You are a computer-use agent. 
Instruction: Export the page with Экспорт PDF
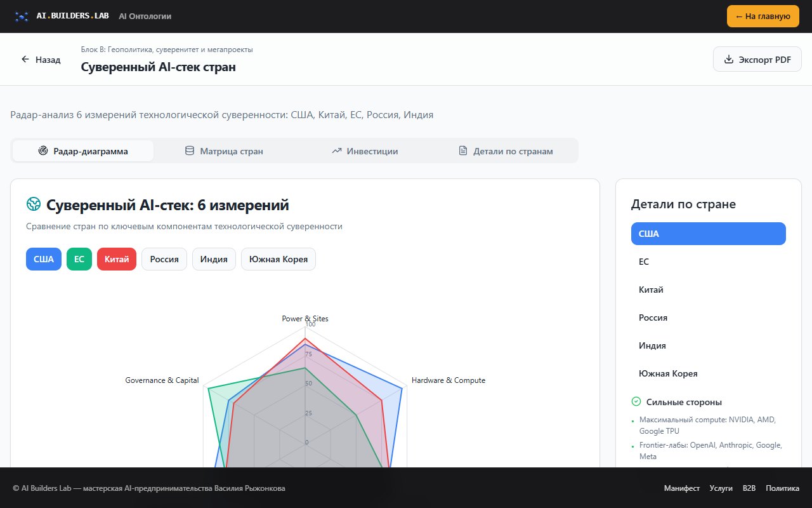[x=757, y=59]
